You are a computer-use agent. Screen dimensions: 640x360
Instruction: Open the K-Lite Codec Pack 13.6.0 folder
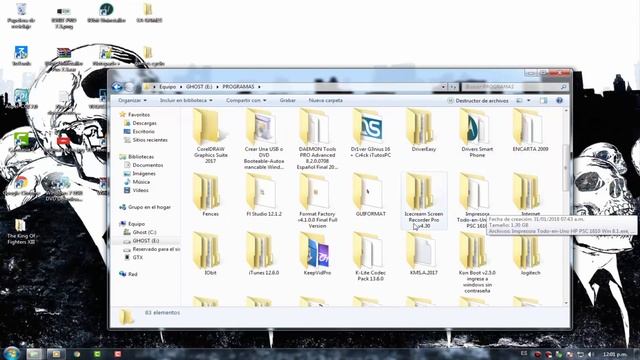pos(370,256)
